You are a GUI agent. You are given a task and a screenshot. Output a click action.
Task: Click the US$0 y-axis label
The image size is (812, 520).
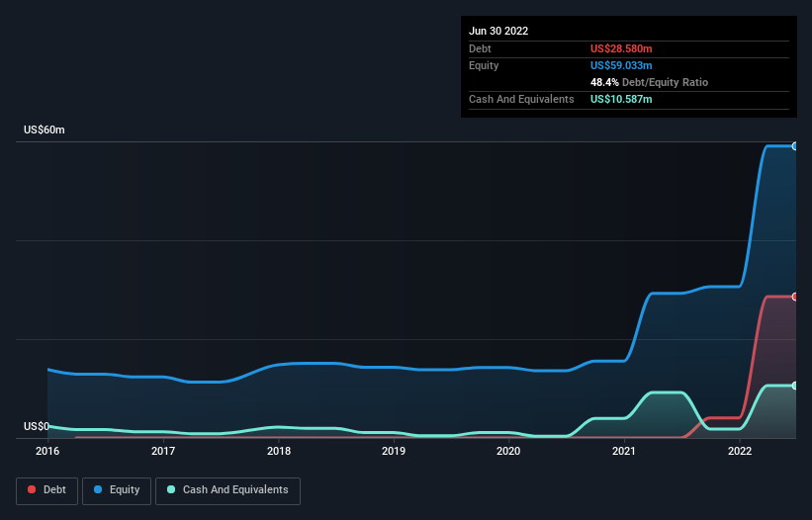[x=37, y=426]
